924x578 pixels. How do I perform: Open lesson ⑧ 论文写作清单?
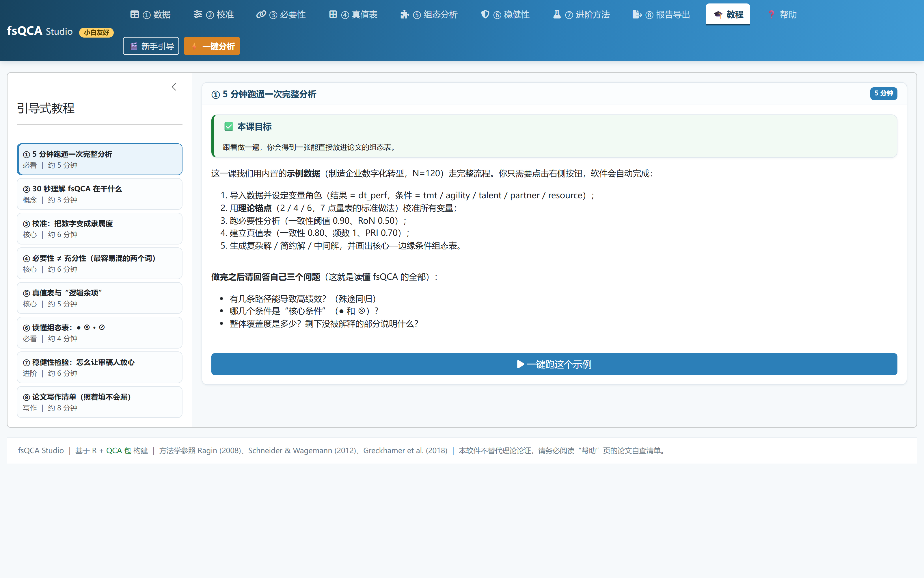pos(100,402)
